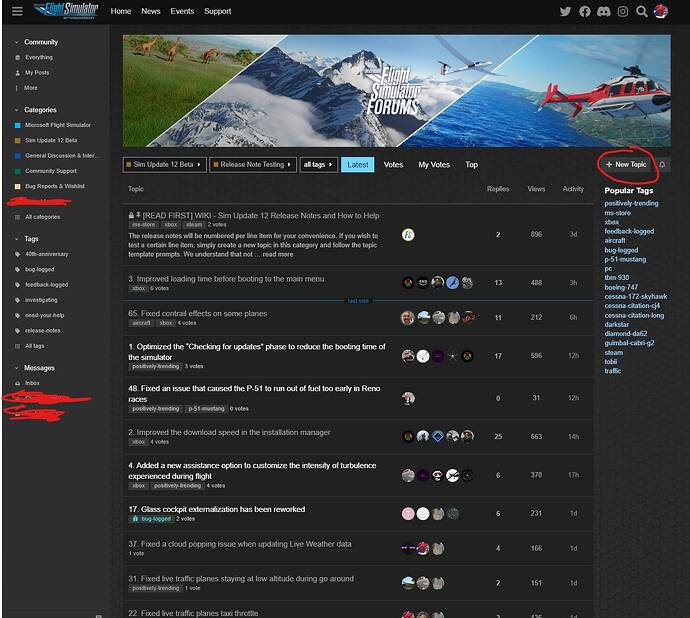The image size is (690, 618).
Task: Open 'Community Support' sidebar category
Action: coord(51,171)
